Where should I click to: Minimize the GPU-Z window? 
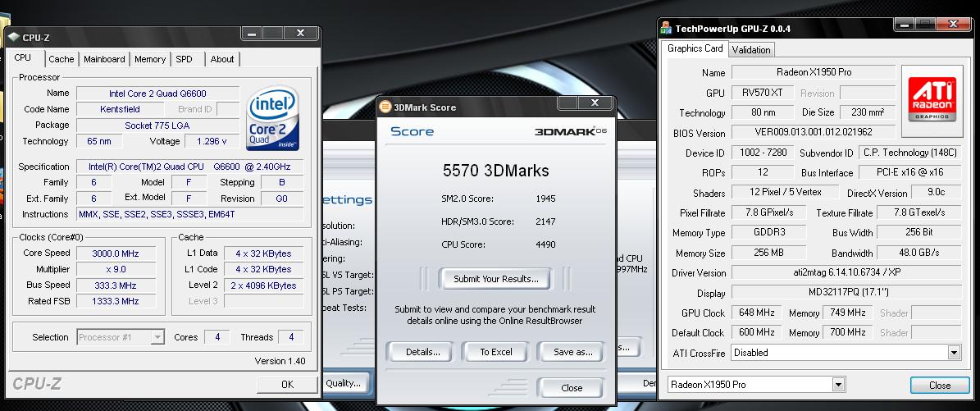click(904, 24)
